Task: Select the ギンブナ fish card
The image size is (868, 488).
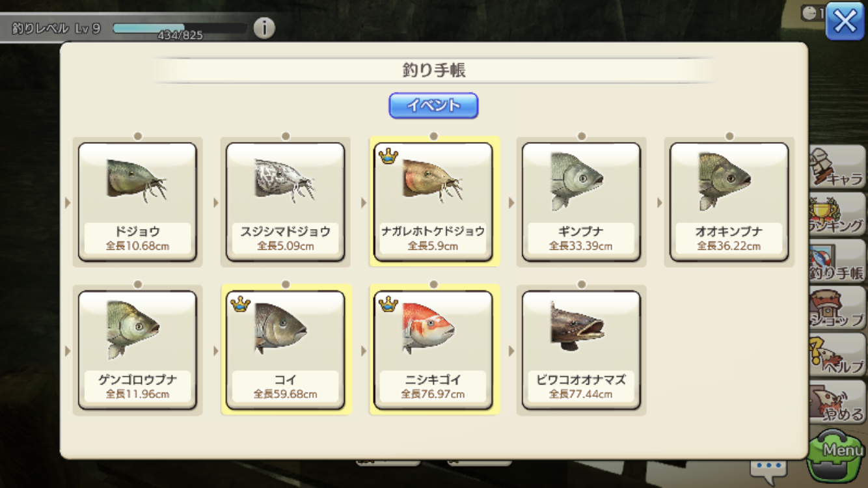Action: 581,202
